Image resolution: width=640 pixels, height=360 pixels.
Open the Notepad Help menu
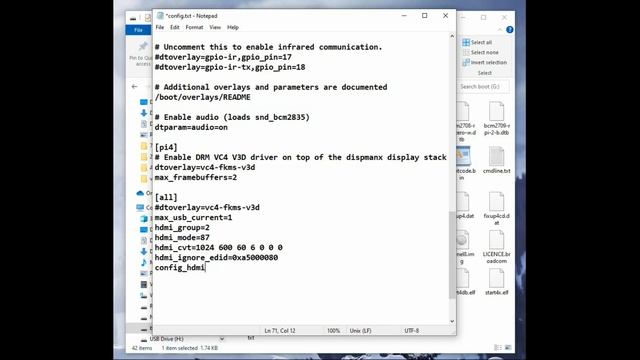tap(233, 27)
